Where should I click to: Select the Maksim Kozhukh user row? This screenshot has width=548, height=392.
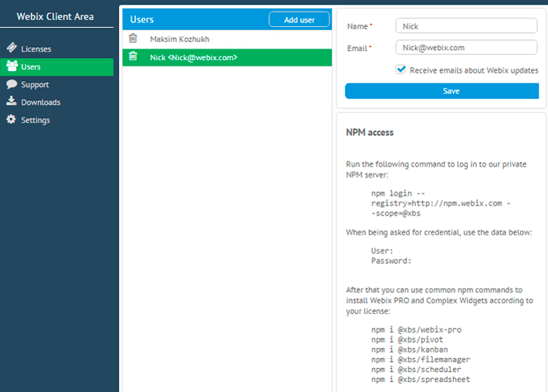227,39
